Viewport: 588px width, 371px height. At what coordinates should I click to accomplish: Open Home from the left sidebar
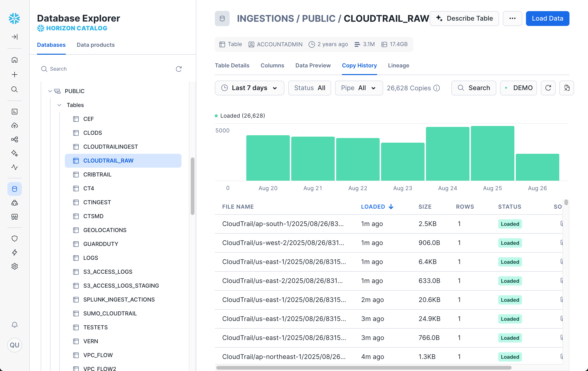coord(14,60)
